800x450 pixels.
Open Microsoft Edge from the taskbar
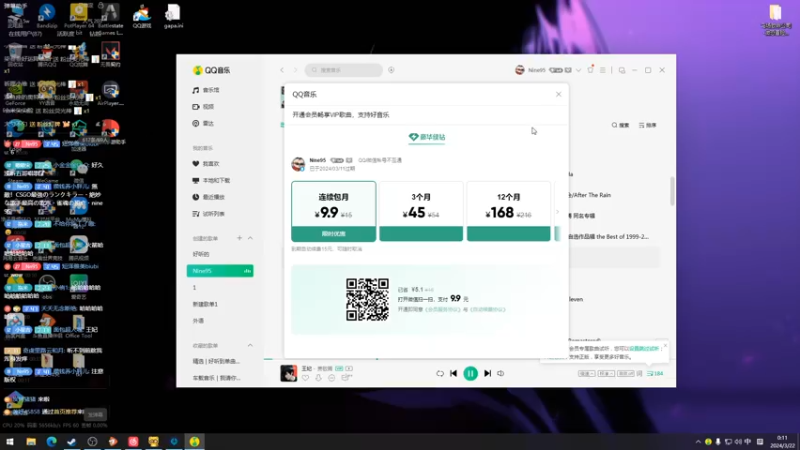(51, 442)
